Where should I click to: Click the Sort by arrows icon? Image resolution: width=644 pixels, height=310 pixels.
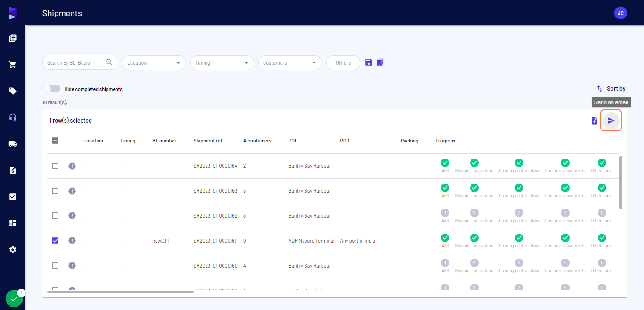(600, 89)
